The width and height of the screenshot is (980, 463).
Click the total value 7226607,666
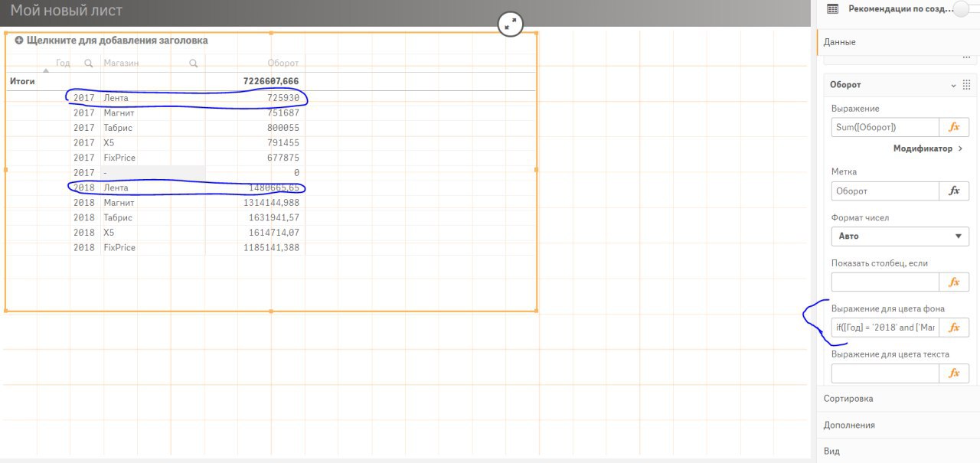271,81
